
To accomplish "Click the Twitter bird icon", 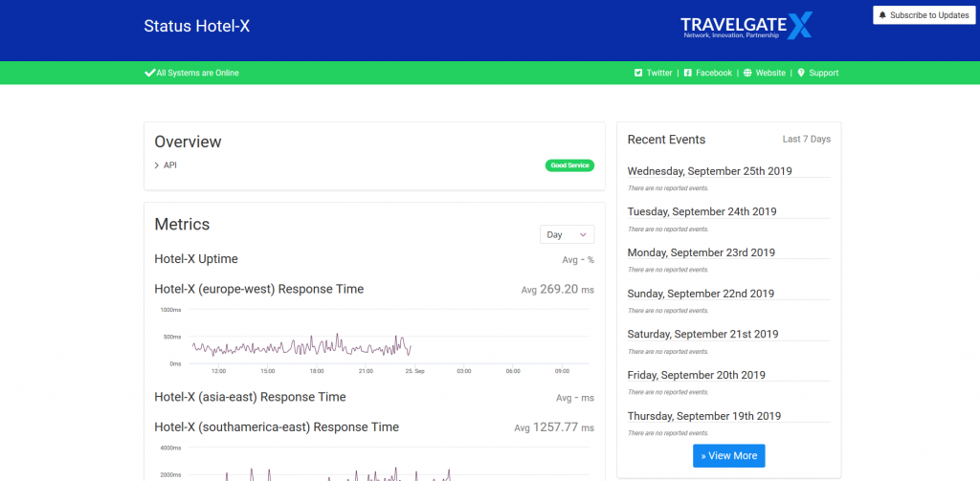I will (638, 73).
